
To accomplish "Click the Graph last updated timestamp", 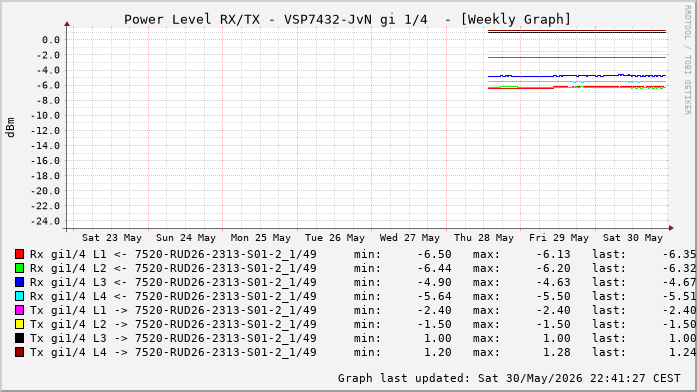I will (x=509, y=378).
